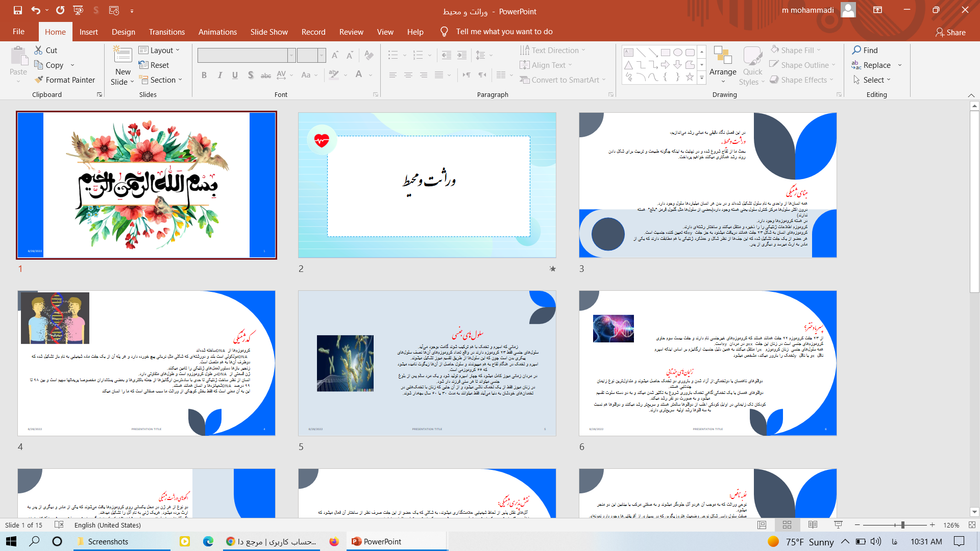980x551 pixels.
Task: Click the Share button
Action: click(950, 32)
